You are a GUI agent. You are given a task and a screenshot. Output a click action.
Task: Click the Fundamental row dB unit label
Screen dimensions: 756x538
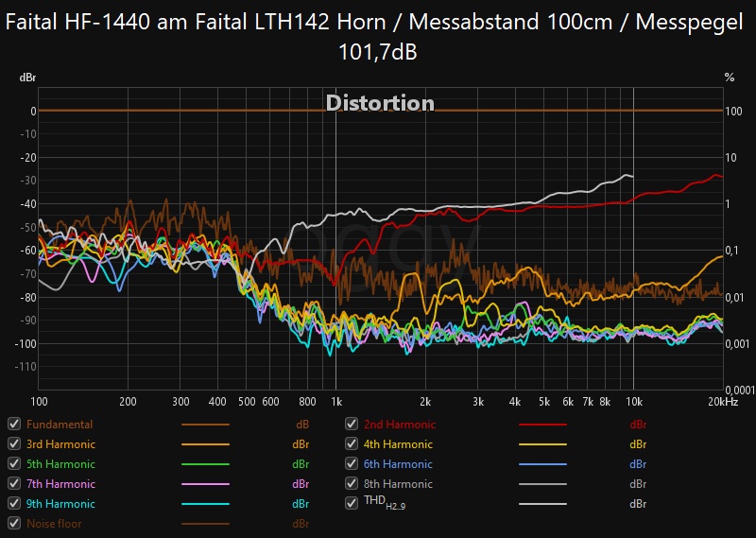(x=302, y=425)
